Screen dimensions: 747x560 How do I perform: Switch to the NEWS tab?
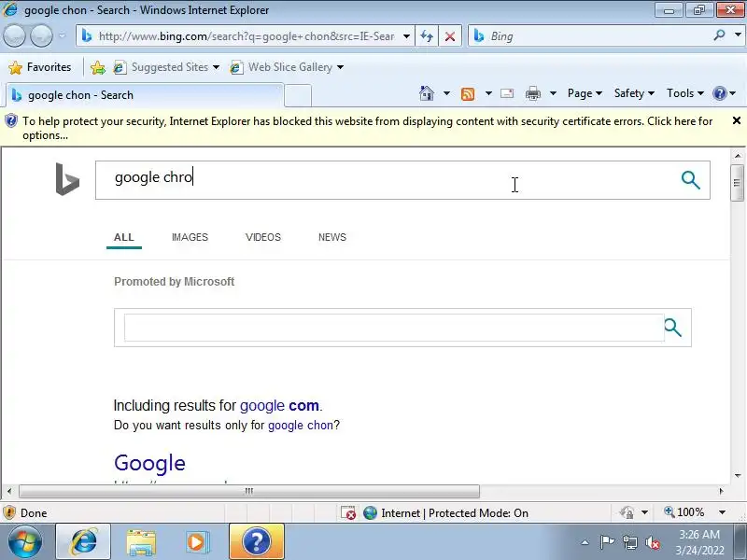click(332, 237)
